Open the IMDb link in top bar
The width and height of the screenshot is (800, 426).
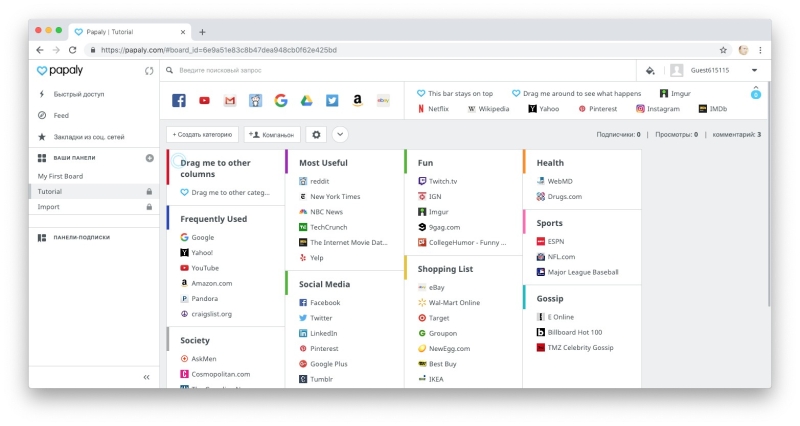(x=713, y=109)
